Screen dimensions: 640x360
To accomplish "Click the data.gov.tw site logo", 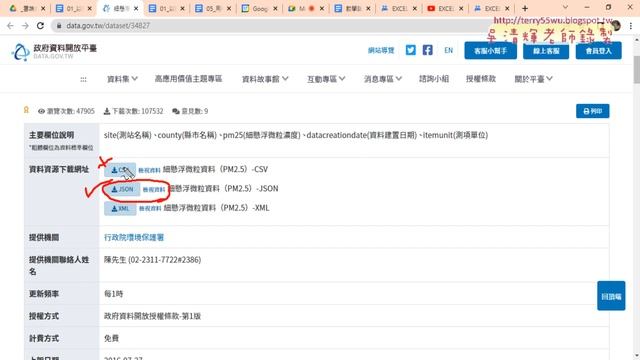I will click(x=54, y=51).
